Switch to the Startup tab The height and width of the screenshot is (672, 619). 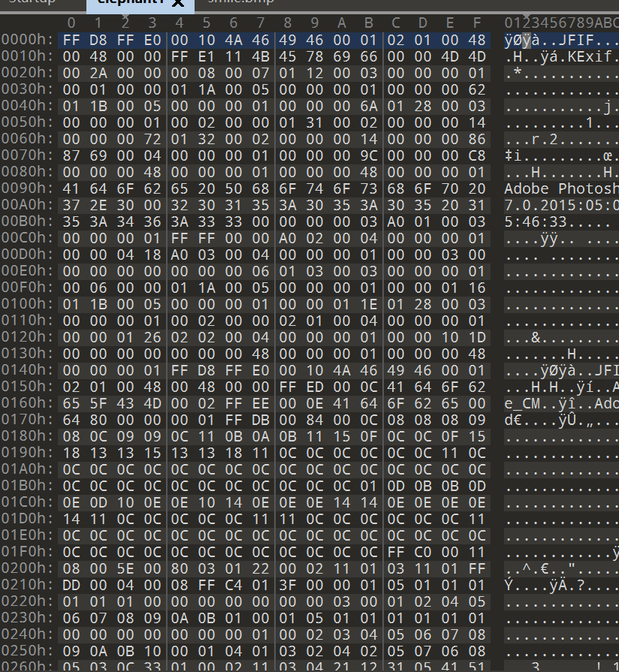point(32,2)
